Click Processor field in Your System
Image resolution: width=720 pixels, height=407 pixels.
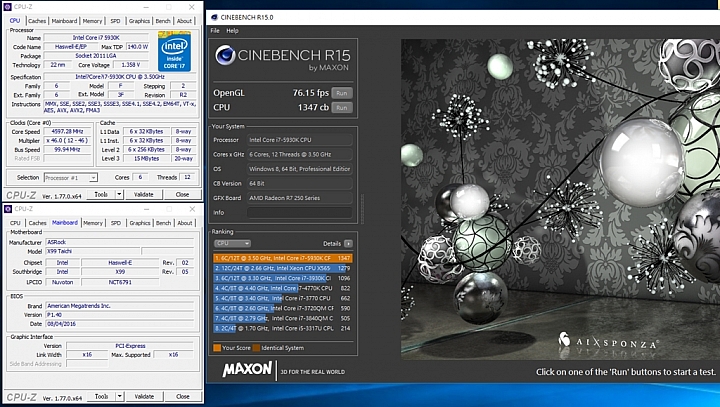pos(299,140)
